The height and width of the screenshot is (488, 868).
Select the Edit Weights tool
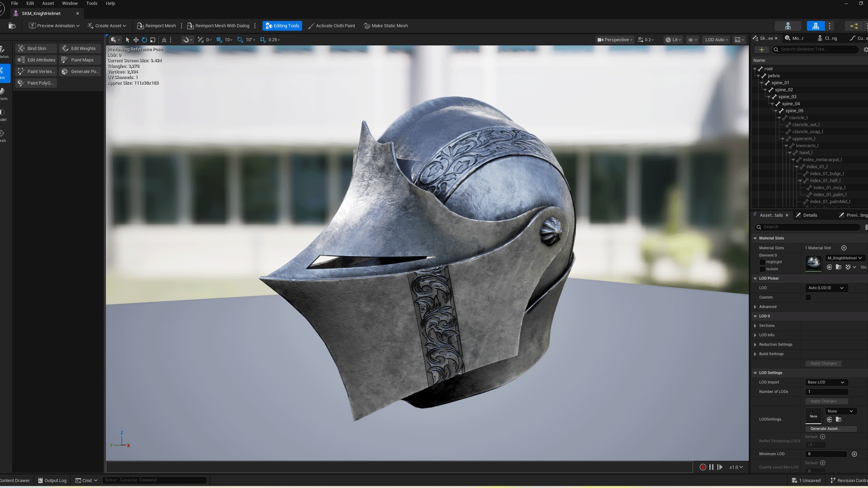(80, 48)
